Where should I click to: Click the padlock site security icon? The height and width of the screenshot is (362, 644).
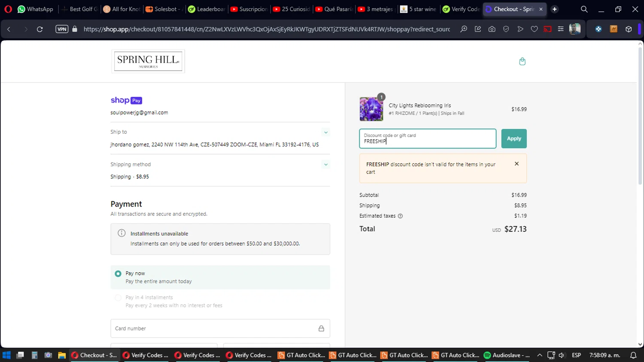point(75,29)
